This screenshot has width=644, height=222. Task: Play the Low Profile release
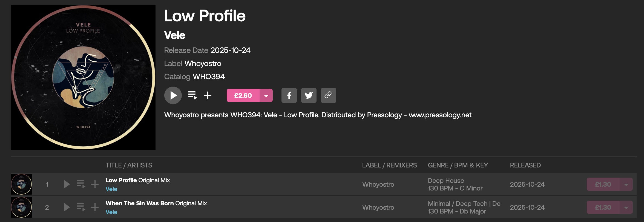[x=173, y=95]
